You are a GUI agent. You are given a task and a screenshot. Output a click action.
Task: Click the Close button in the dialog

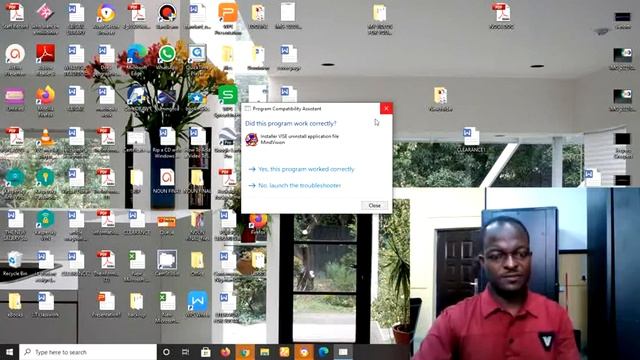374,205
